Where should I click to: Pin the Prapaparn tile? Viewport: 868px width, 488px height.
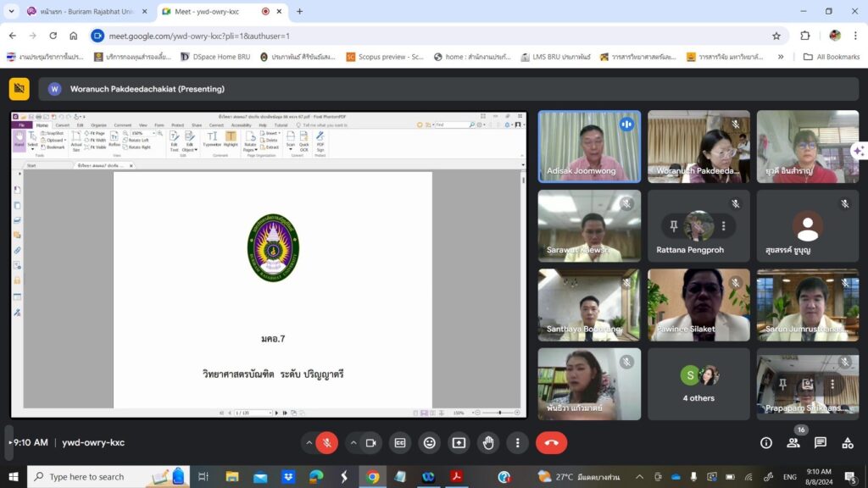[782, 384]
